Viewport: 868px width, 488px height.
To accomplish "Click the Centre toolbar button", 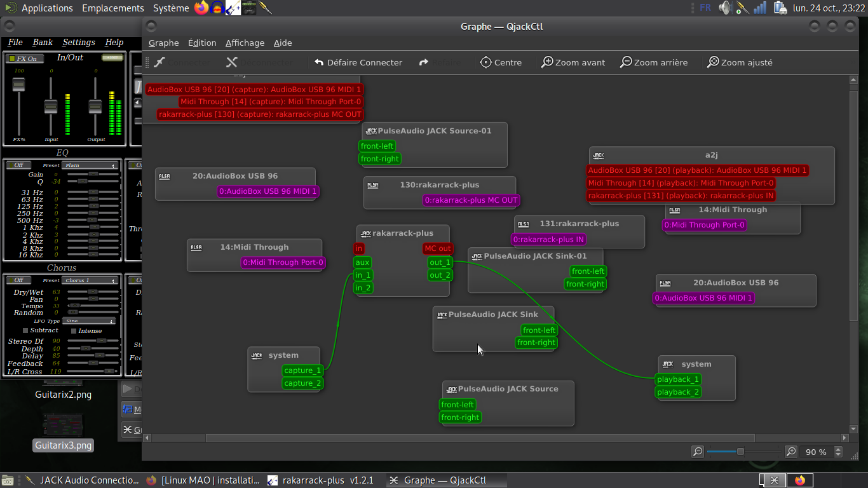I will coord(500,62).
